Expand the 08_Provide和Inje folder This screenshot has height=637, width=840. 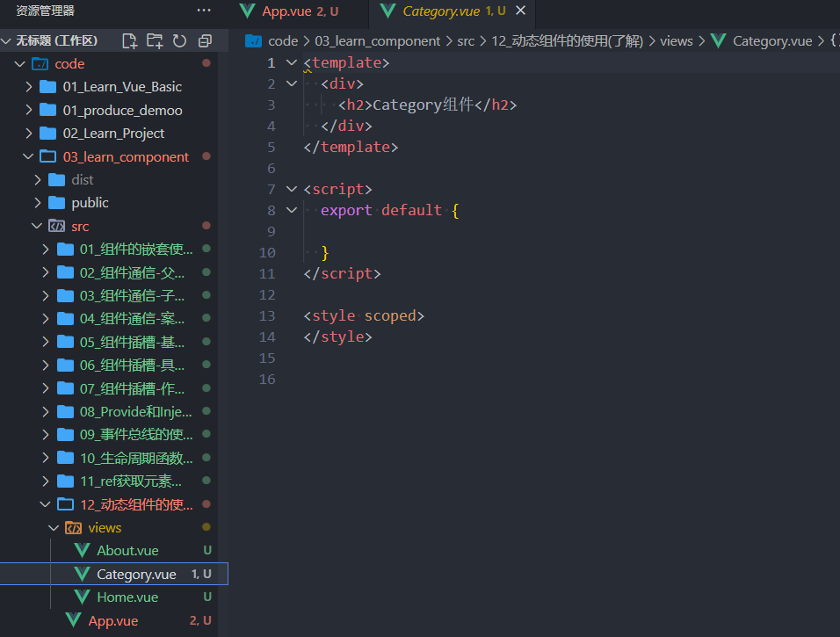46,411
